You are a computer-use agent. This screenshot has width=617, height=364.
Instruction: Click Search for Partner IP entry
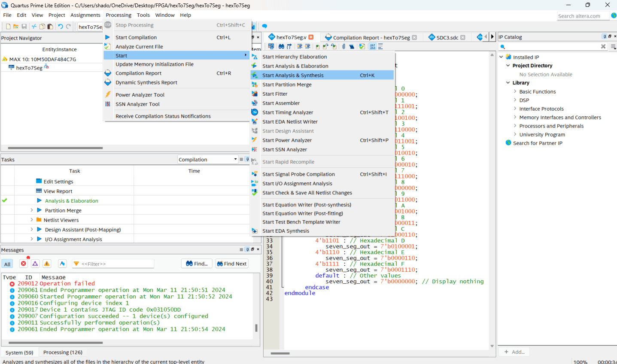click(538, 143)
